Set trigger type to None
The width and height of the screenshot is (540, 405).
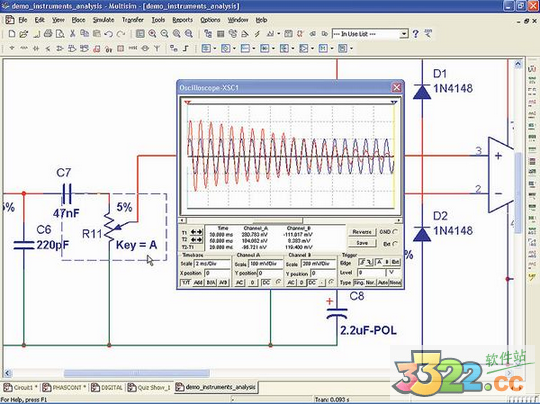pos(395,283)
